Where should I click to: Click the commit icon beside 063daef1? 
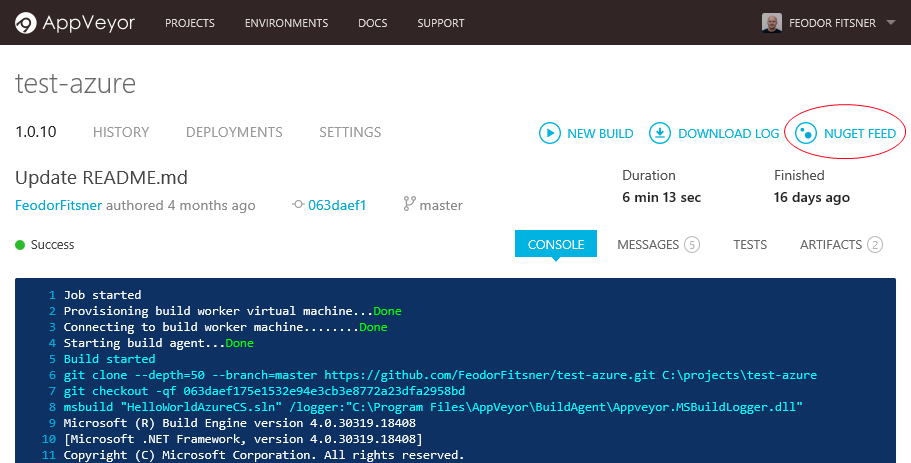[x=299, y=204]
